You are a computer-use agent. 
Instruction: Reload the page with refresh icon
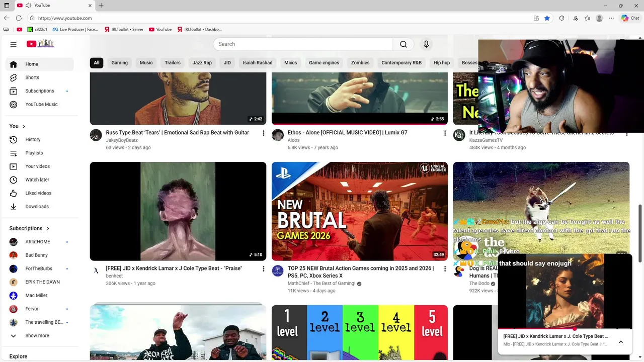[19, 18]
